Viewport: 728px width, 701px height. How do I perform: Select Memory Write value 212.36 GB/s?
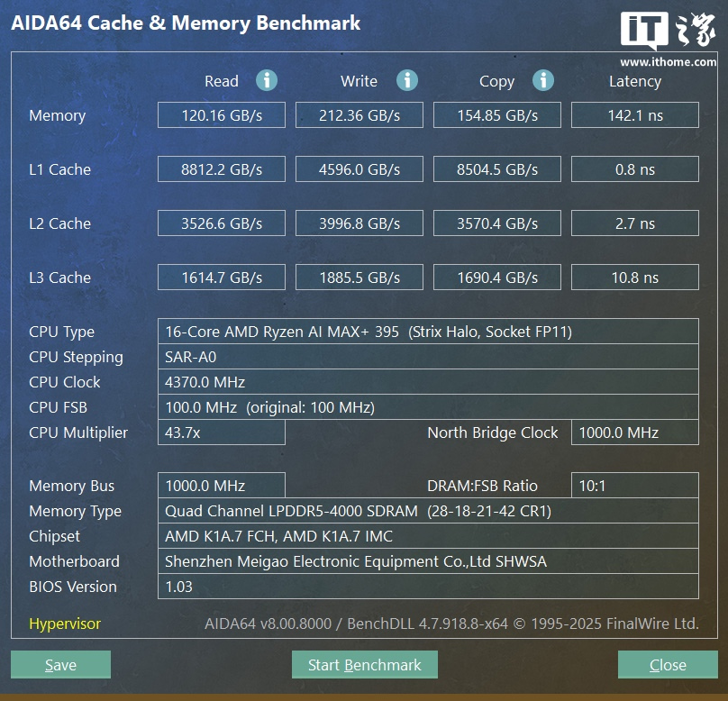pos(359,115)
